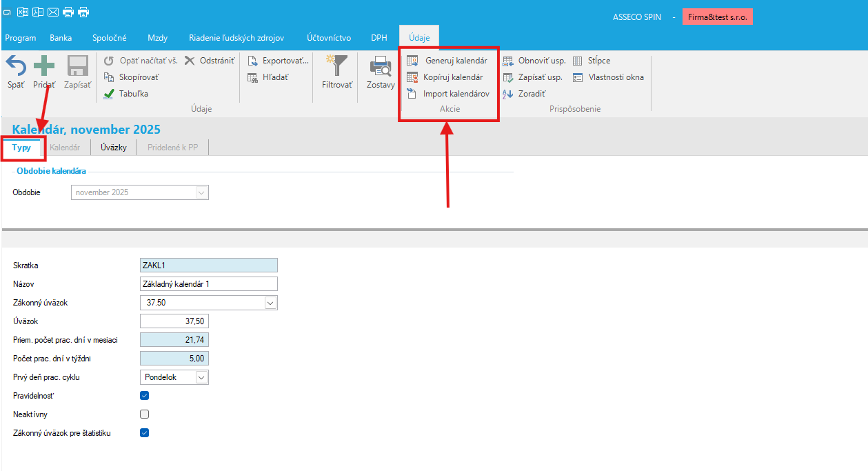Open Zostavy printer reports icon
The width and height of the screenshot is (868, 471).
(381, 67)
